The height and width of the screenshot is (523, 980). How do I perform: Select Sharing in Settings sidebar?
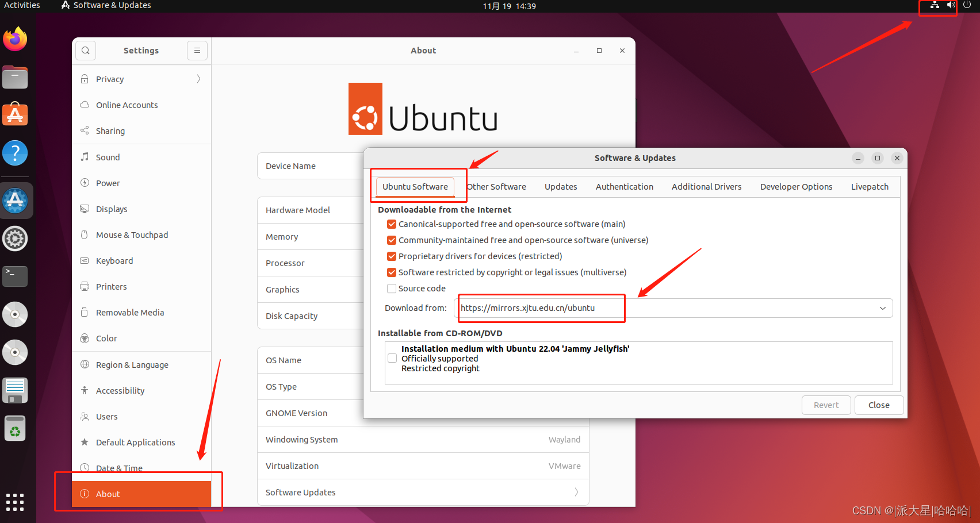click(x=141, y=131)
